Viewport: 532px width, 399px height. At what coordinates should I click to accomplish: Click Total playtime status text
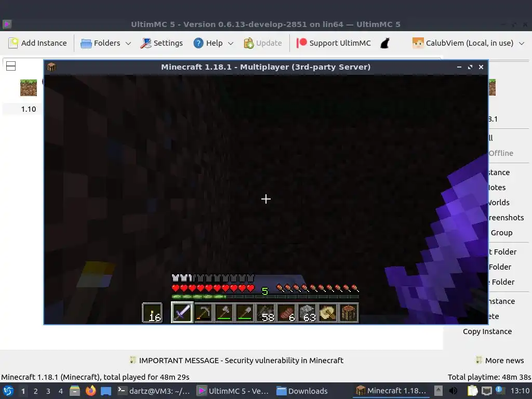(489, 377)
